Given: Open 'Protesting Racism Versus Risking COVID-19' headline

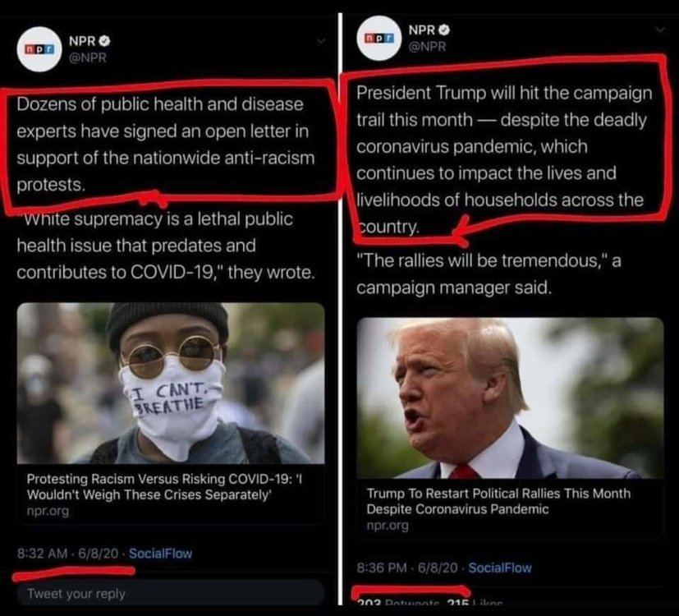Looking at the screenshot, I should pos(164,487).
